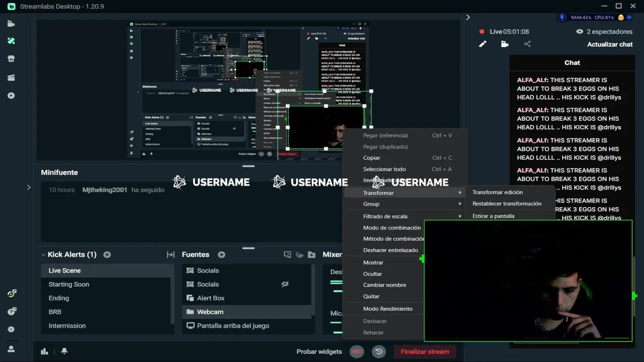Screen dimensions: 644x362
Task: Open the Editor camera icon in sidebar
Action: click(11, 24)
